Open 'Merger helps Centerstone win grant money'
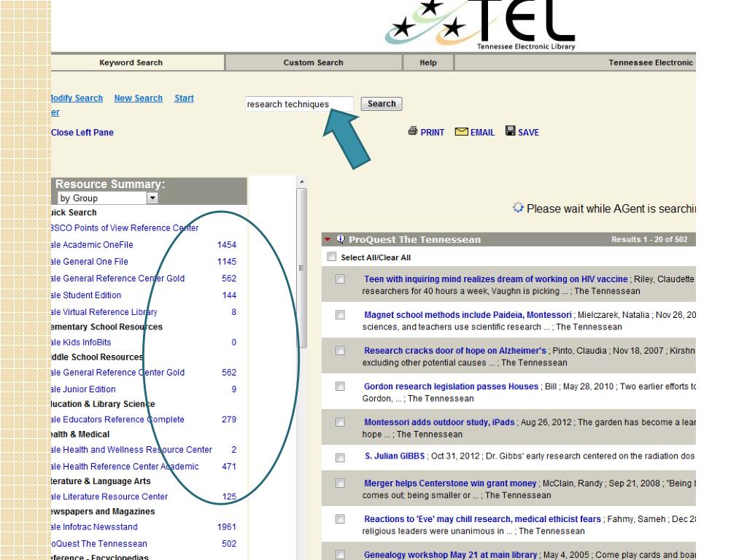Image resolution: width=747 pixels, height=560 pixels. pos(450,483)
